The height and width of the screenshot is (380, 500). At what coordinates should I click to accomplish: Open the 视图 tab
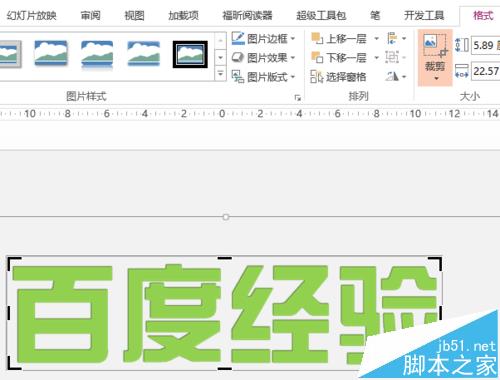pos(134,15)
